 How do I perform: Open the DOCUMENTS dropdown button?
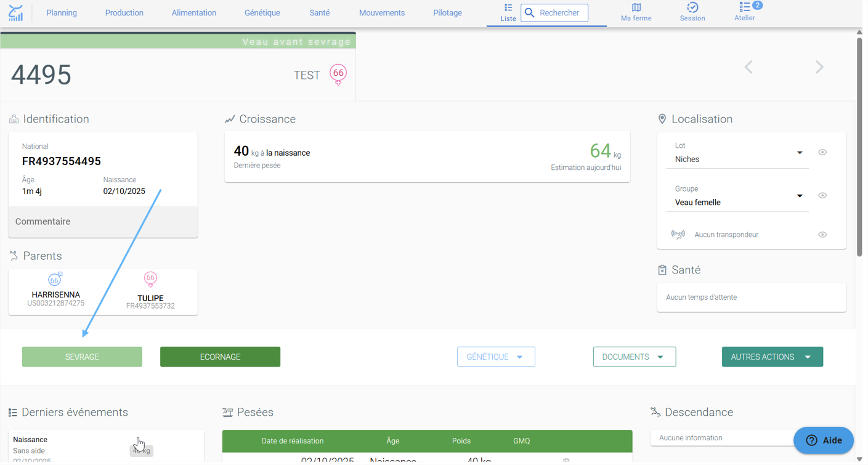coord(635,357)
